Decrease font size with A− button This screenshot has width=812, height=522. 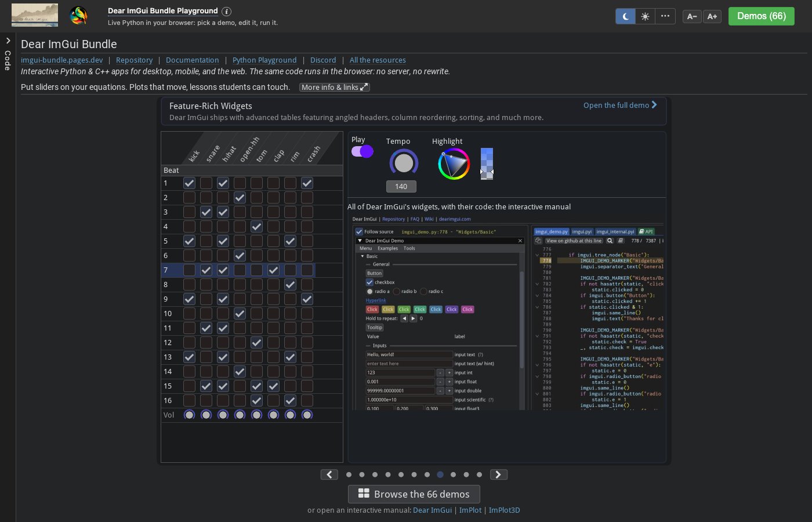coord(692,16)
